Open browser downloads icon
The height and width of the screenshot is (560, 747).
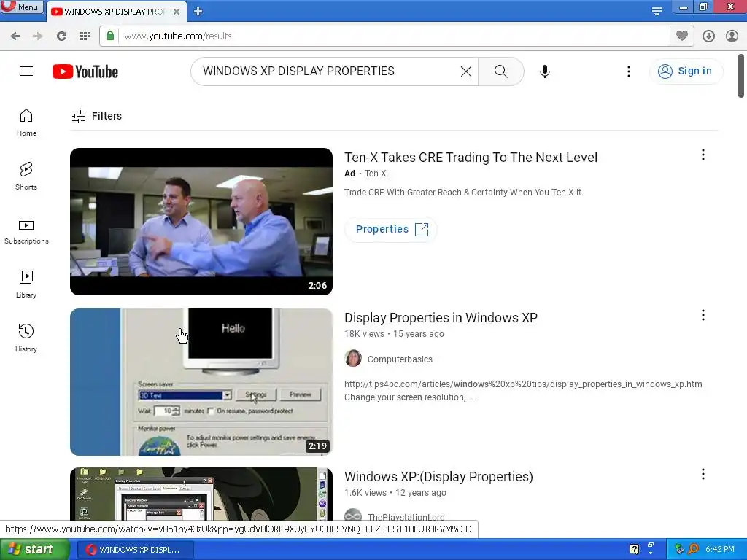pyautogui.click(x=708, y=36)
